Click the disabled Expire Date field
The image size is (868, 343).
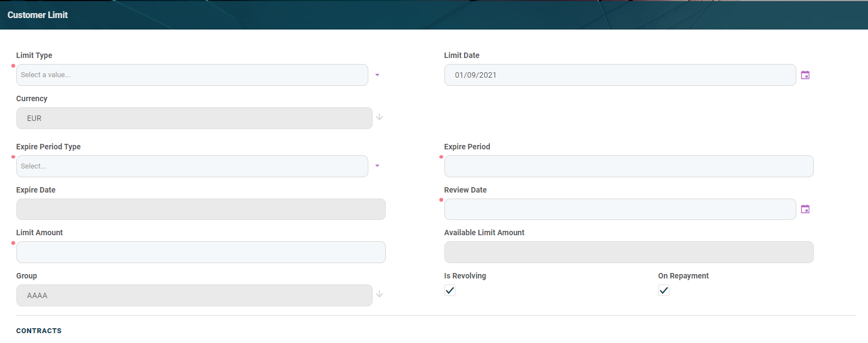click(201, 209)
